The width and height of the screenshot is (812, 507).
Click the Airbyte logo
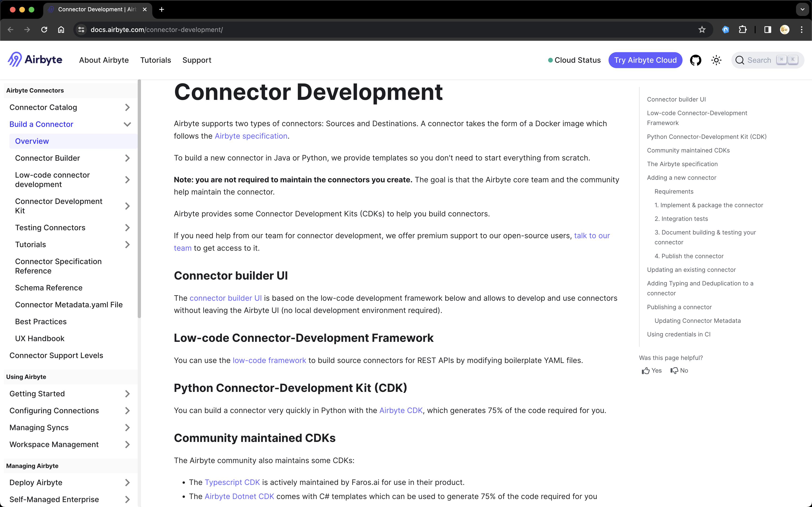(35, 60)
